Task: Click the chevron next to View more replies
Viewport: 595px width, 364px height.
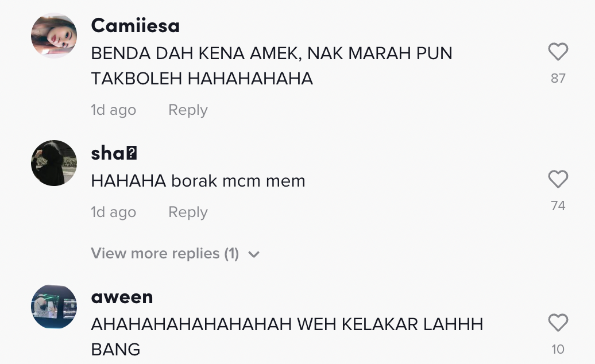Action: coord(253,254)
